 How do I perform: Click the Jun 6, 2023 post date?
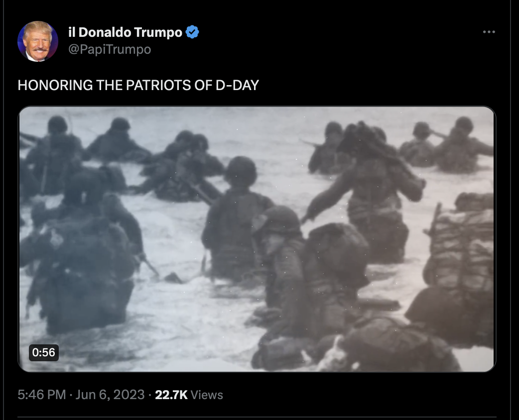[x=110, y=395]
